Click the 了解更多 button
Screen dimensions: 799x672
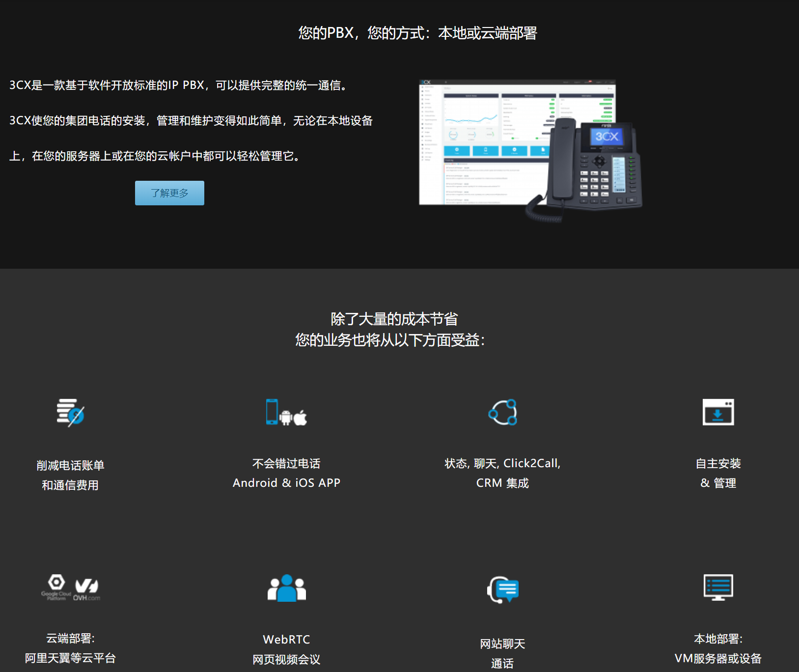(169, 193)
